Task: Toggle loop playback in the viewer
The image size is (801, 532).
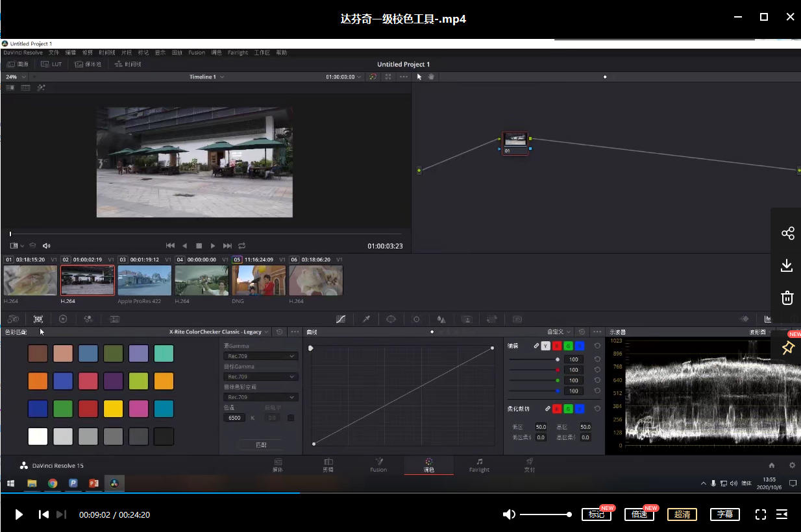Action: tap(242, 246)
